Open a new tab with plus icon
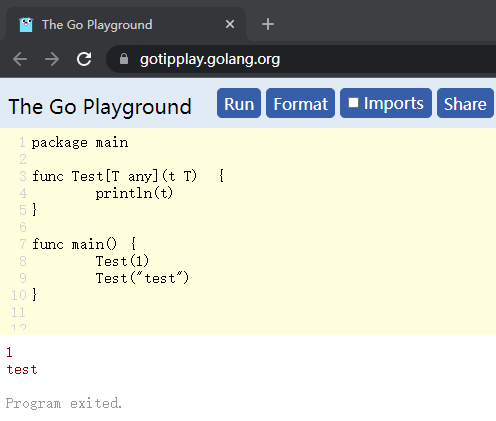The image size is (496, 421). click(x=268, y=24)
